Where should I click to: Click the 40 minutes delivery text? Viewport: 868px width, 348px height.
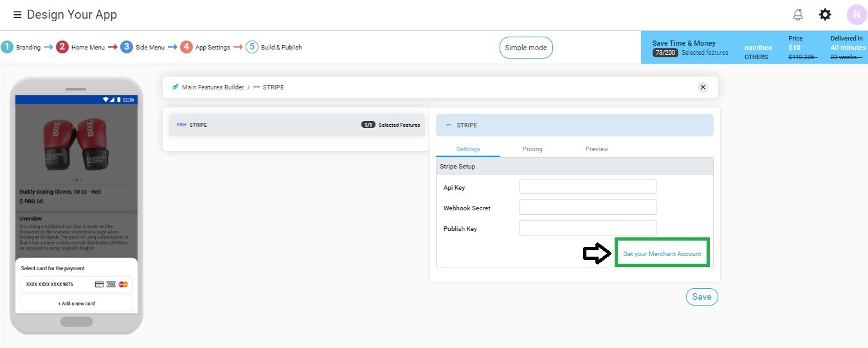tap(848, 48)
